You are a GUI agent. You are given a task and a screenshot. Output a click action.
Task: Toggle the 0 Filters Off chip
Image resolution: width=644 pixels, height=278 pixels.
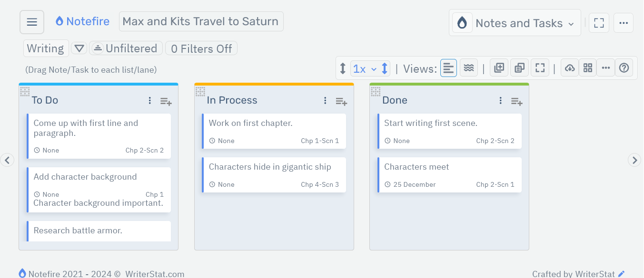(201, 48)
